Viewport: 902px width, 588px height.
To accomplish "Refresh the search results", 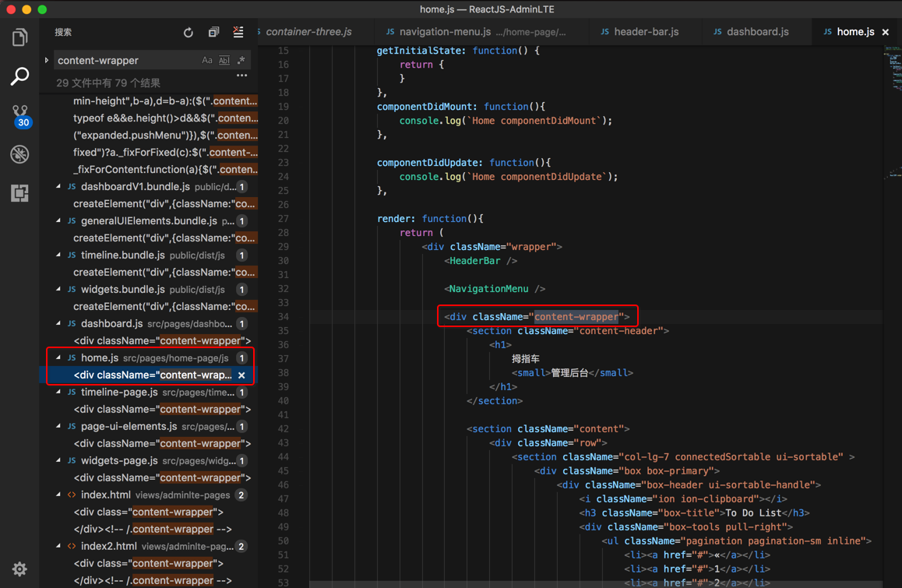I will pyautogui.click(x=189, y=33).
